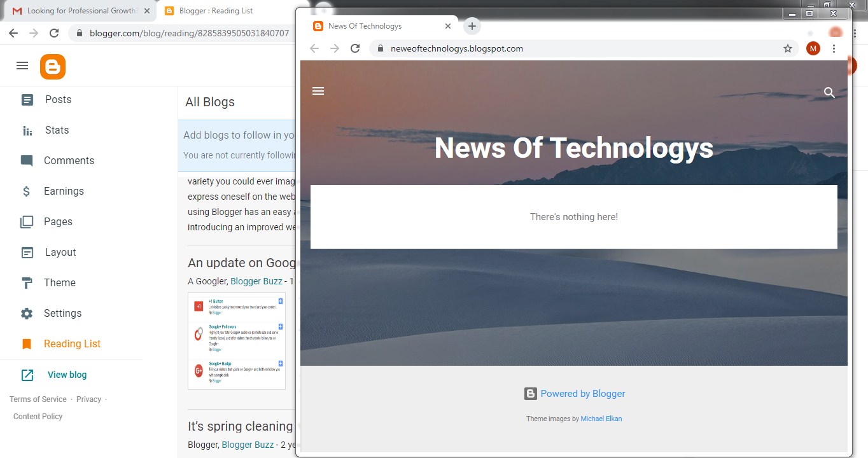This screenshot has height=458, width=868.
Task: Open a new tab in front window
Action: (x=472, y=26)
